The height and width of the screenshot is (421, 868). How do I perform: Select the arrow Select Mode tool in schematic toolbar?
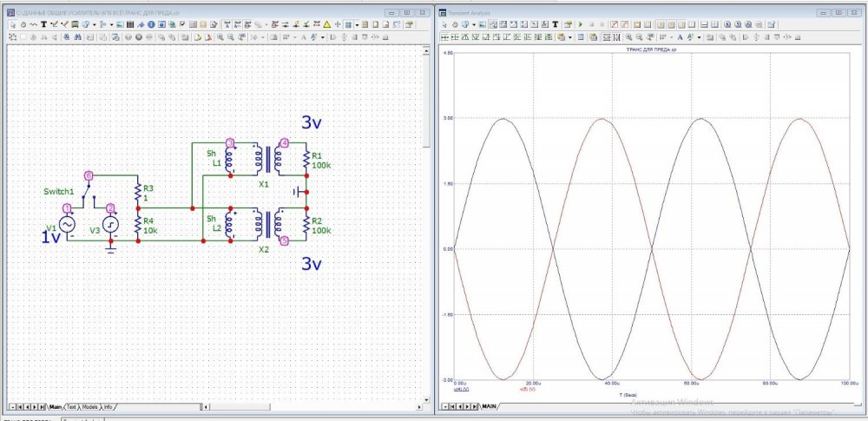tap(12, 25)
